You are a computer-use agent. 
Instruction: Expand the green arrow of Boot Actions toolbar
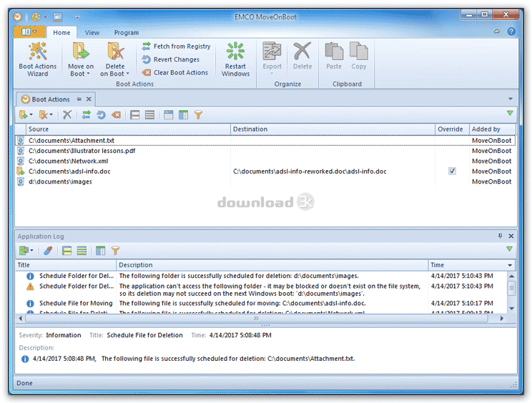(x=510, y=113)
